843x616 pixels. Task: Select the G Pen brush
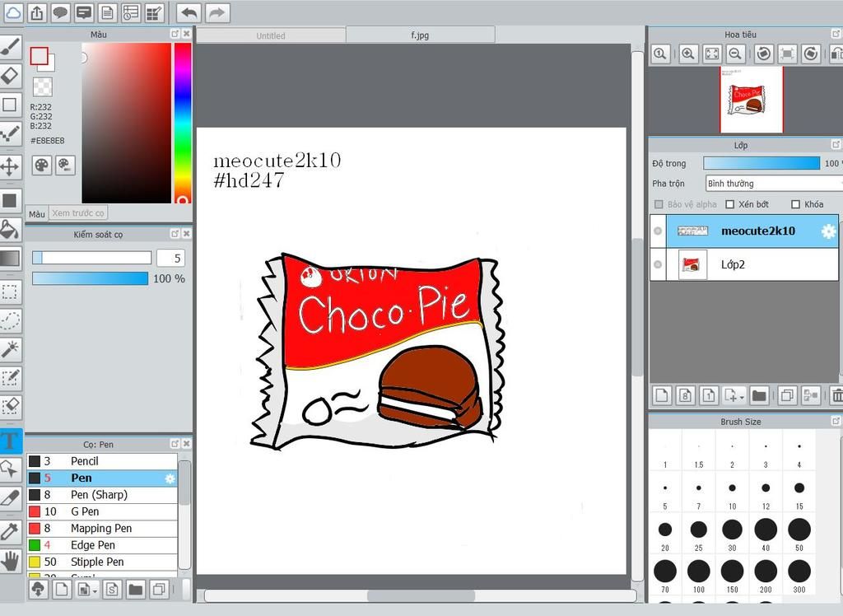pyautogui.click(x=102, y=511)
